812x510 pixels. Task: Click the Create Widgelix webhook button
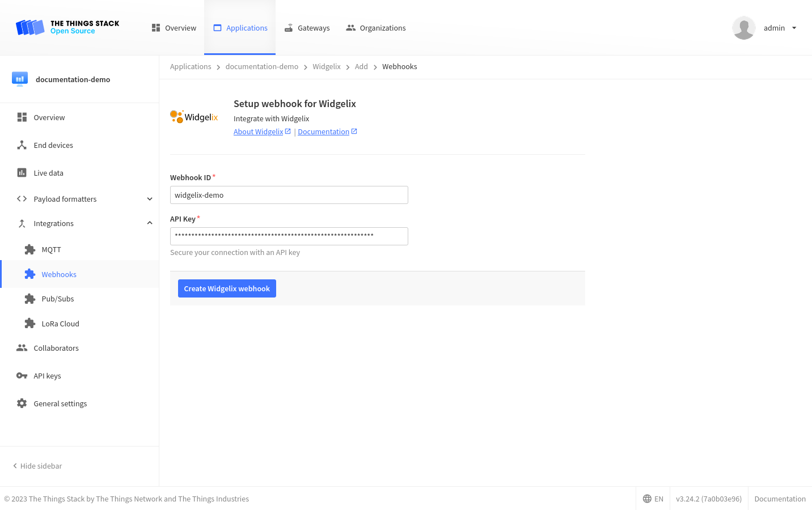(x=227, y=288)
